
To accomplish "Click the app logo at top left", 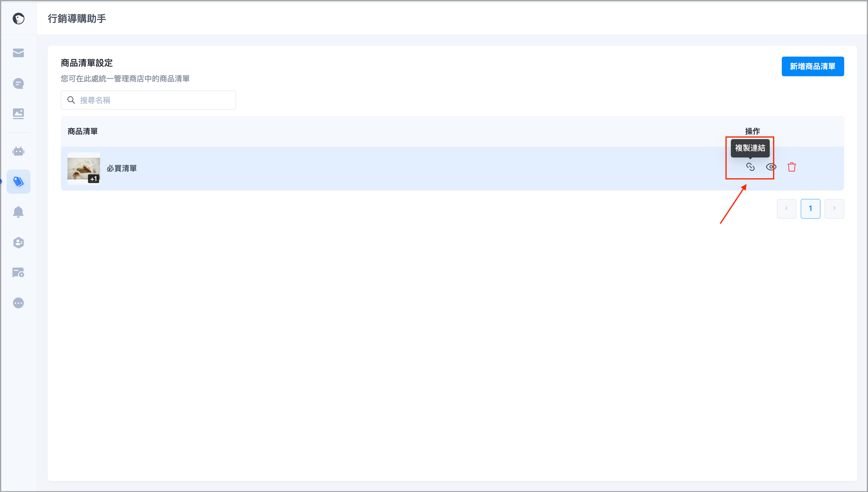I will point(19,19).
